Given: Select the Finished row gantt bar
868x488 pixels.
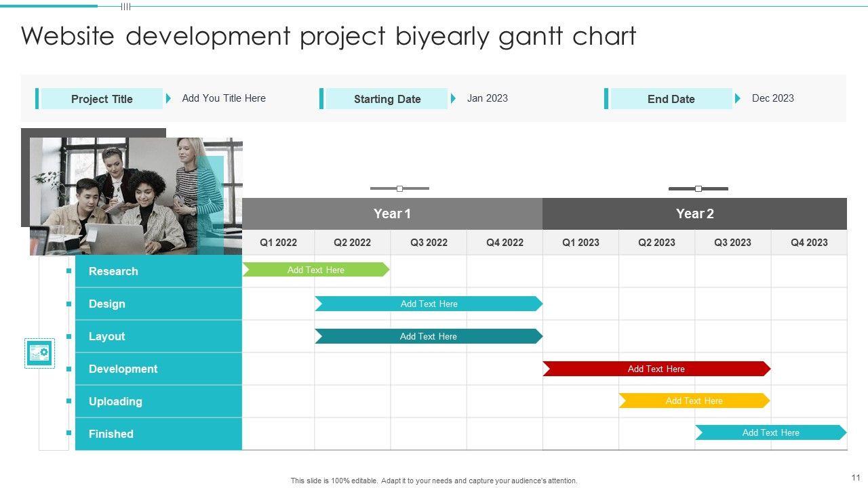Looking at the screenshot, I should [x=771, y=432].
